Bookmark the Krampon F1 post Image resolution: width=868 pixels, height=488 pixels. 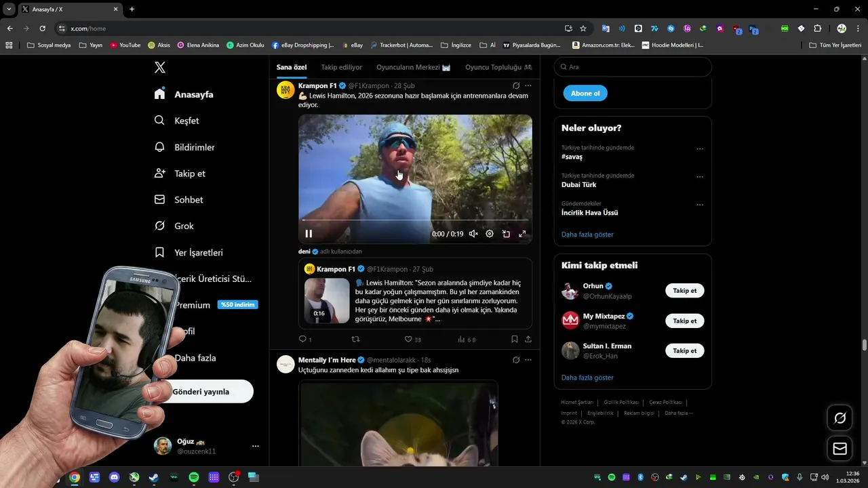(x=515, y=339)
